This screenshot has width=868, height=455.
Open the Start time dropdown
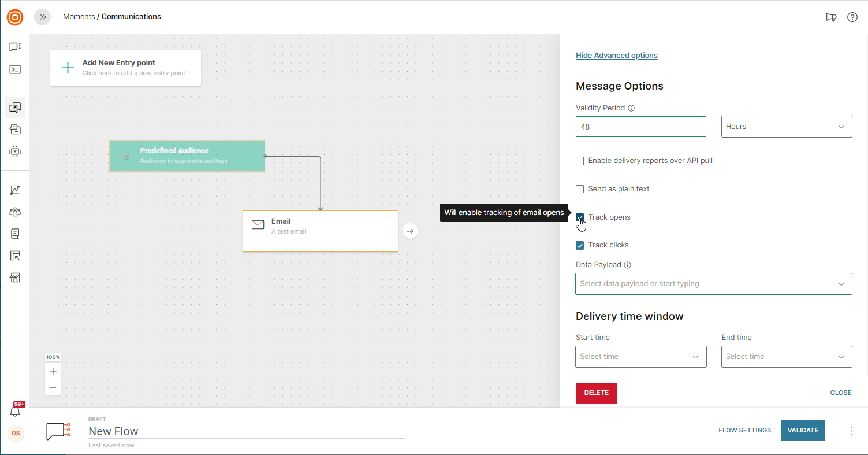640,357
